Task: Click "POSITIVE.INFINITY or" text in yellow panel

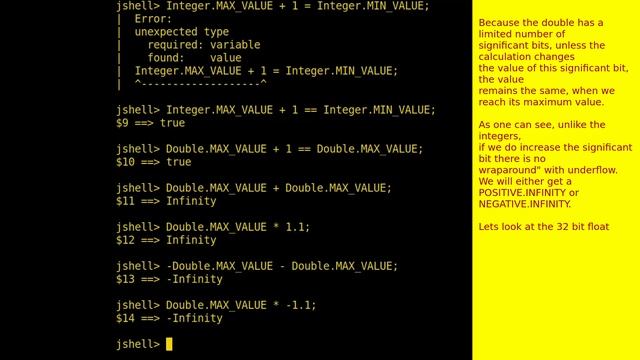Action: [x=529, y=193]
